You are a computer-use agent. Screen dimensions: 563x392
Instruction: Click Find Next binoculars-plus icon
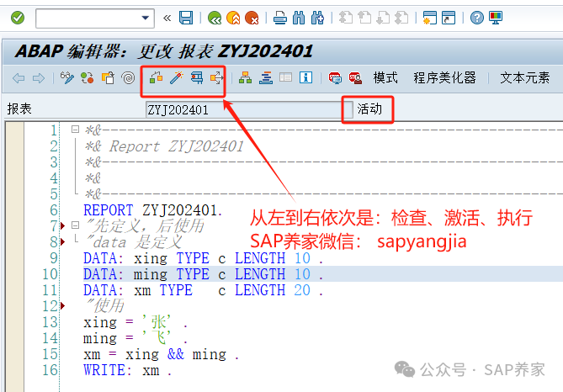317,18
